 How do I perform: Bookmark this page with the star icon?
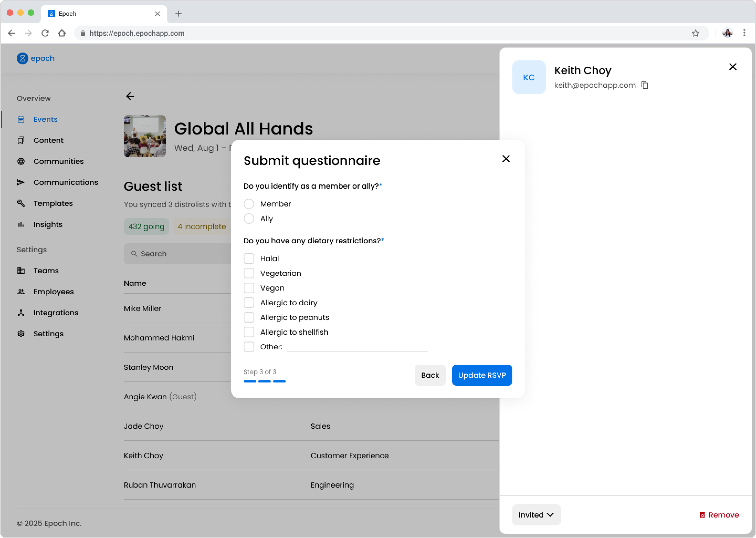(x=695, y=33)
